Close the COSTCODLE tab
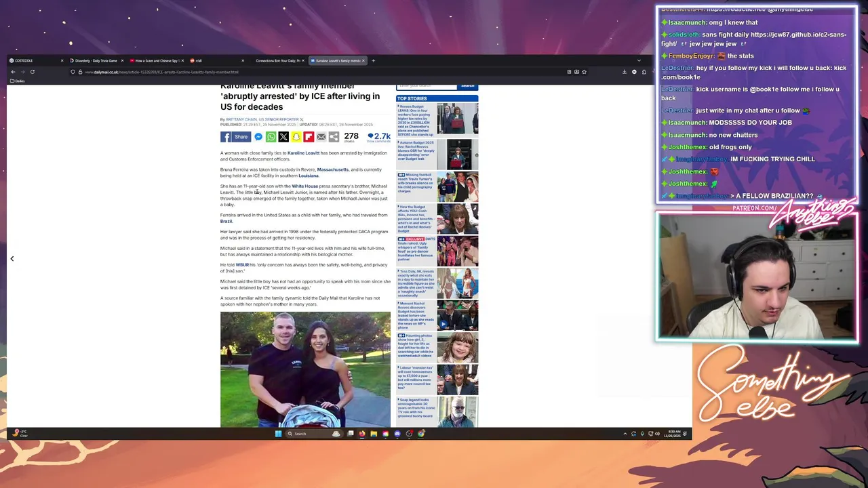The height and width of the screenshot is (488, 868). point(62,61)
